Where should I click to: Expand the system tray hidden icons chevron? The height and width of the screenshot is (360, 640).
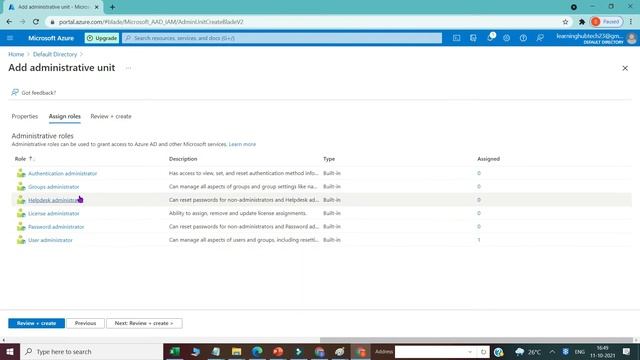(552, 351)
